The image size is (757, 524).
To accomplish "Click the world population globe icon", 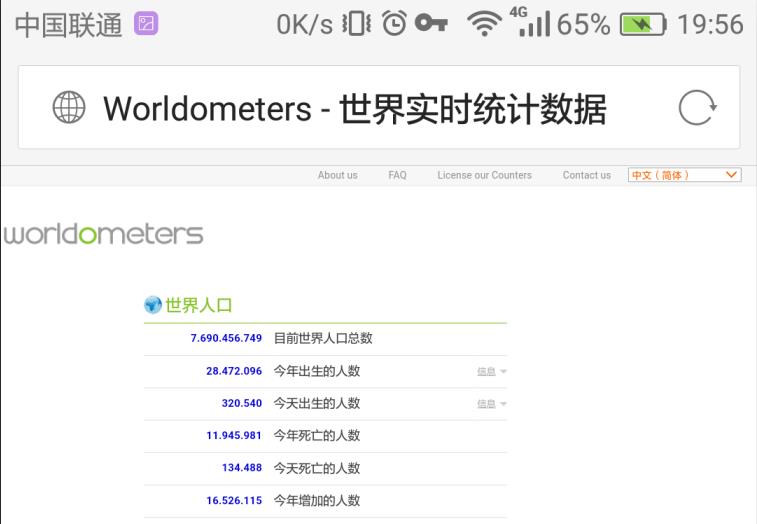I will pos(153,305).
